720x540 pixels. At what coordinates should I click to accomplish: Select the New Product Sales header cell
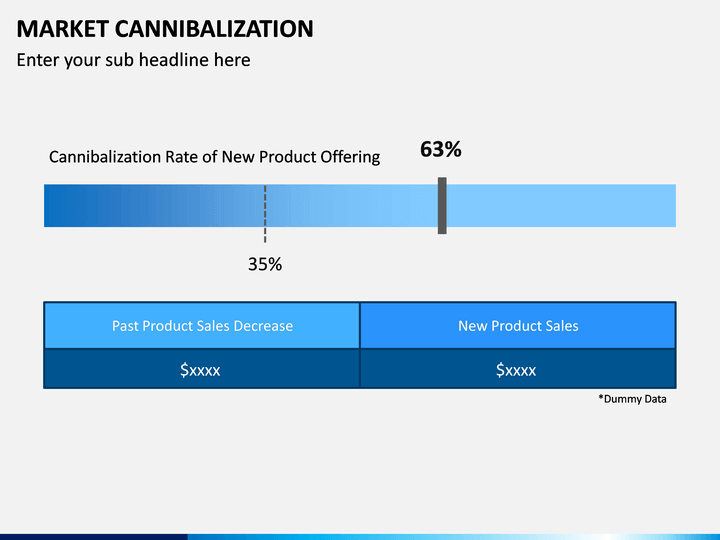(518, 326)
